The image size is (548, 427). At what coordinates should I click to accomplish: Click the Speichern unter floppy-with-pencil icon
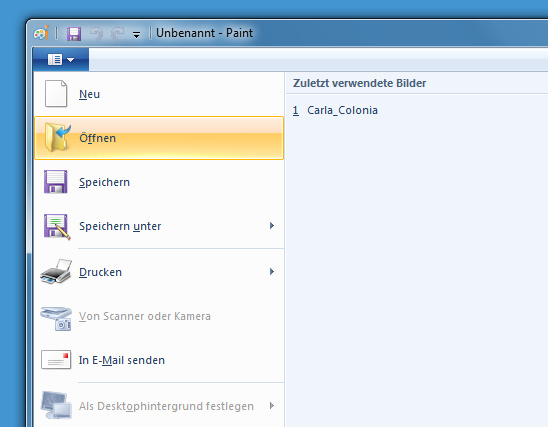tap(57, 227)
